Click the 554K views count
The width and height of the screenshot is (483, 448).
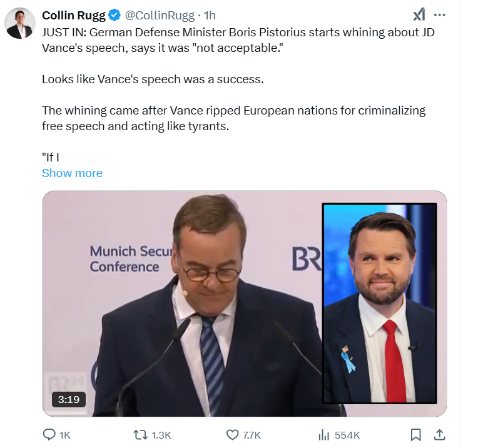click(x=348, y=434)
